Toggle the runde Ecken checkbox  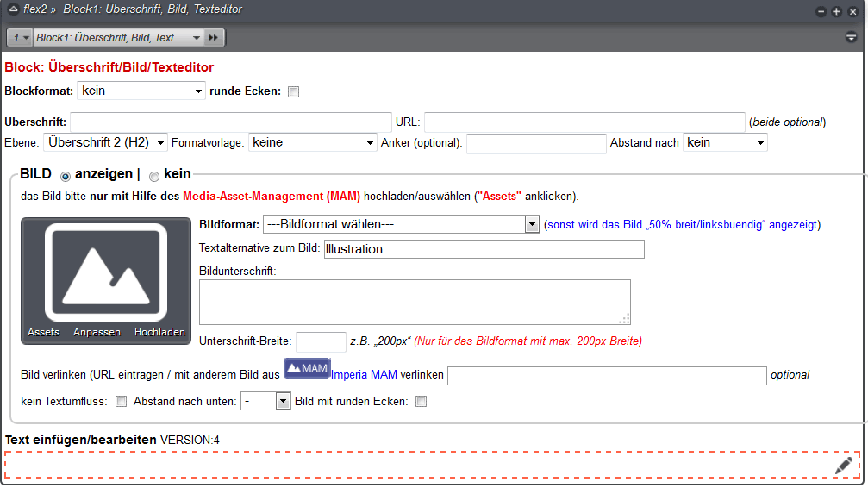tap(293, 92)
